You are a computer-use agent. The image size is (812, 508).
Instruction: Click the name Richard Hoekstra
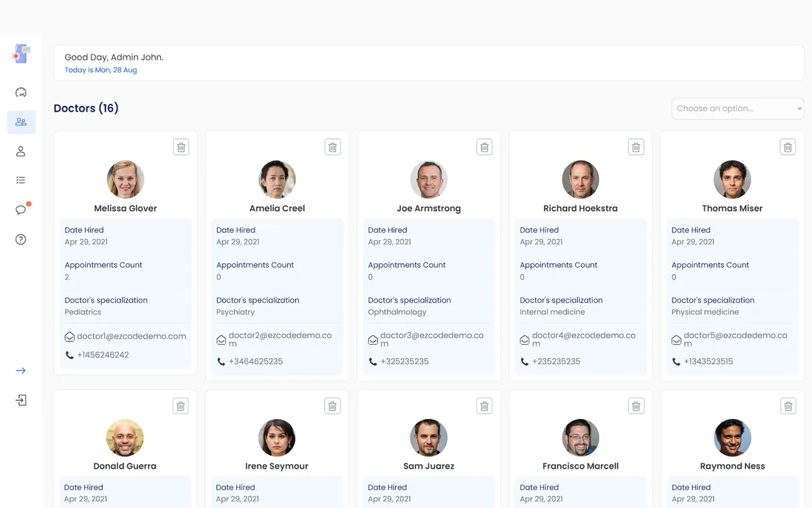coord(581,209)
